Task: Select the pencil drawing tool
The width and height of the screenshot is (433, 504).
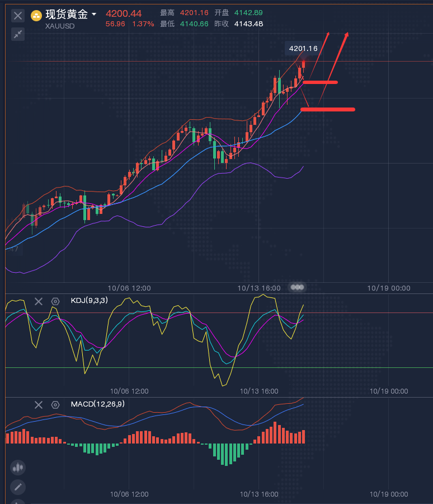Action: [x=18, y=487]
